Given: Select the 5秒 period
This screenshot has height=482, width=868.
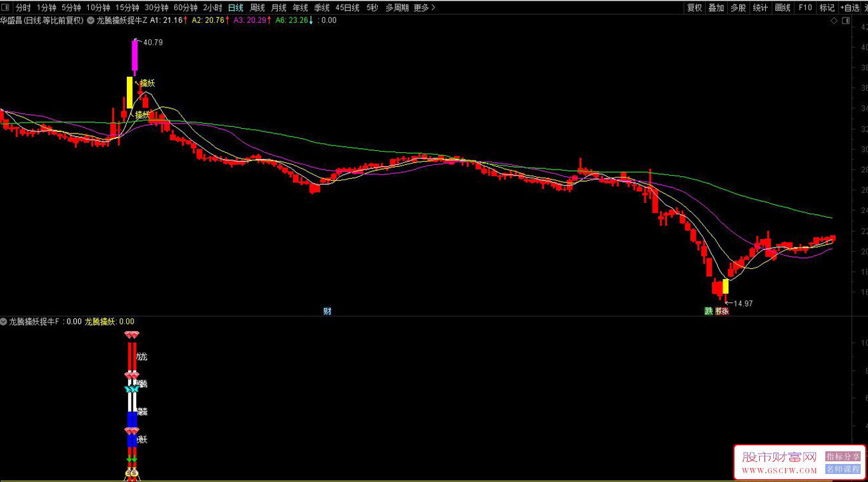Looking at the screenshot, I should pos(372,8).
